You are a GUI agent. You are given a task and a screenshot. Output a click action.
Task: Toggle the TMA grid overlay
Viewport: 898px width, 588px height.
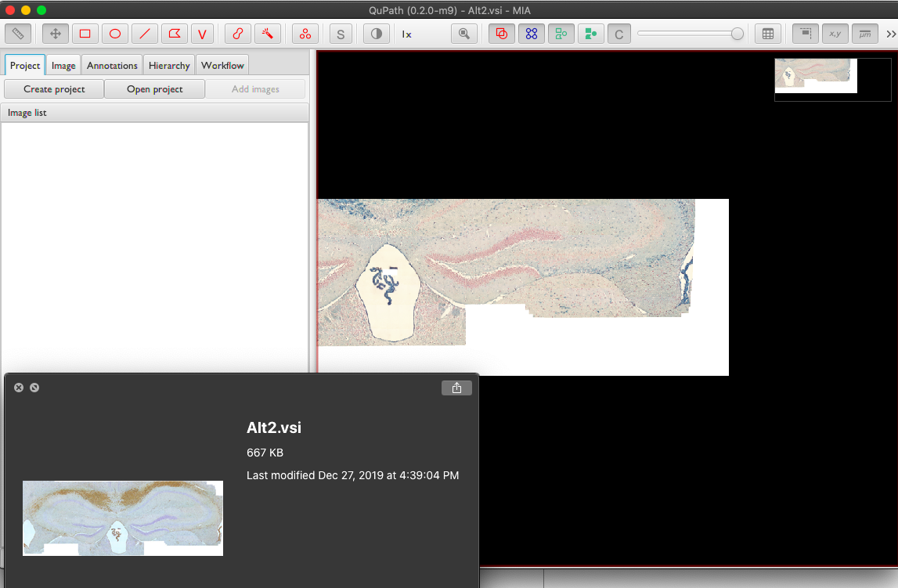point(532,34)
